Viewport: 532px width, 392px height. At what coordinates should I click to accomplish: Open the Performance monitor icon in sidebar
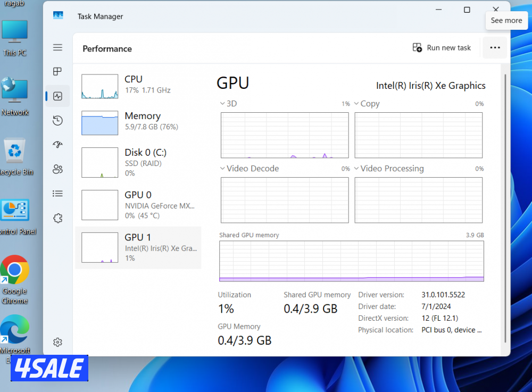pyautogui.click(x=57, y=96)
